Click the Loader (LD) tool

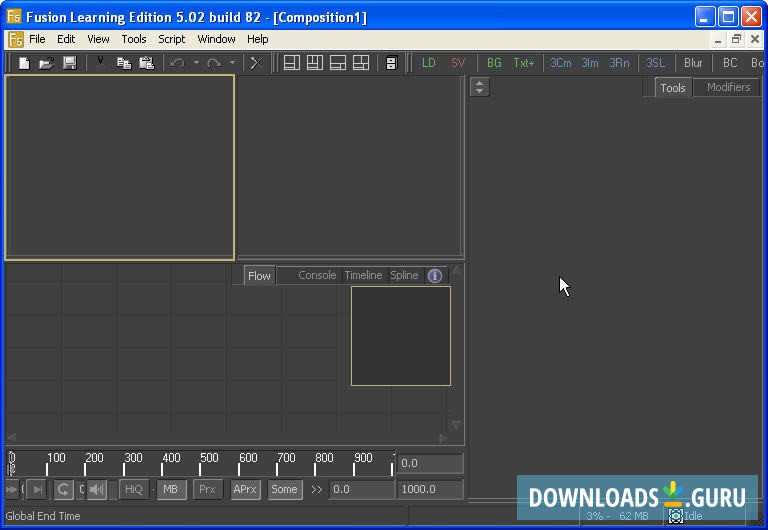coord(429,63)
